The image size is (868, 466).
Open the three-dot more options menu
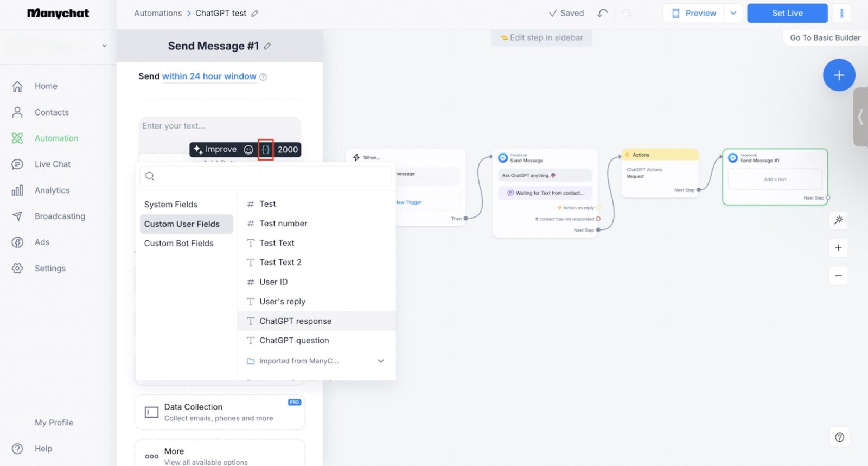841,14
